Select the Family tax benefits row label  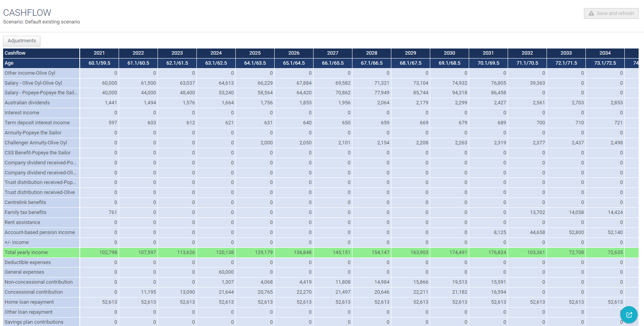(41, 212)
